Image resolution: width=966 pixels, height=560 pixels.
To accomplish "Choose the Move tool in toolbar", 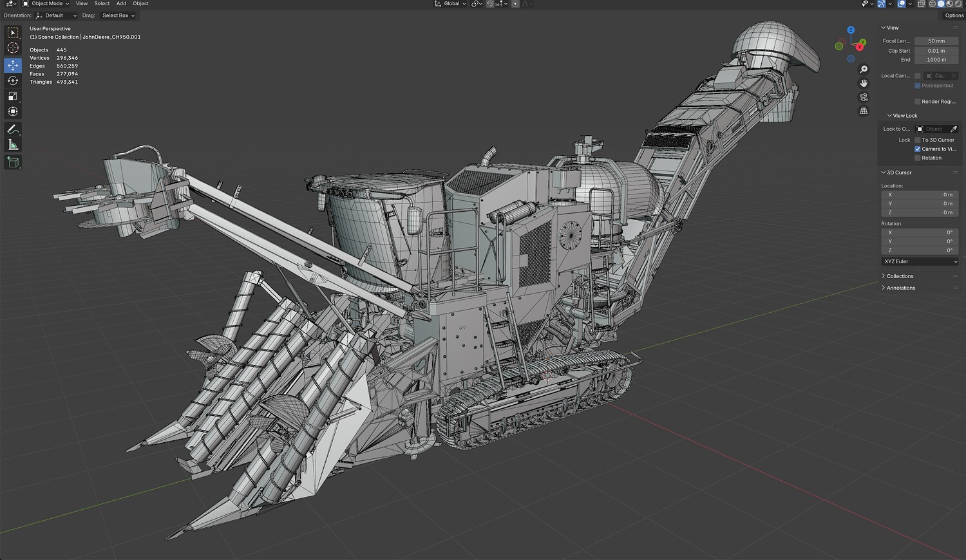I will [13, 65].
